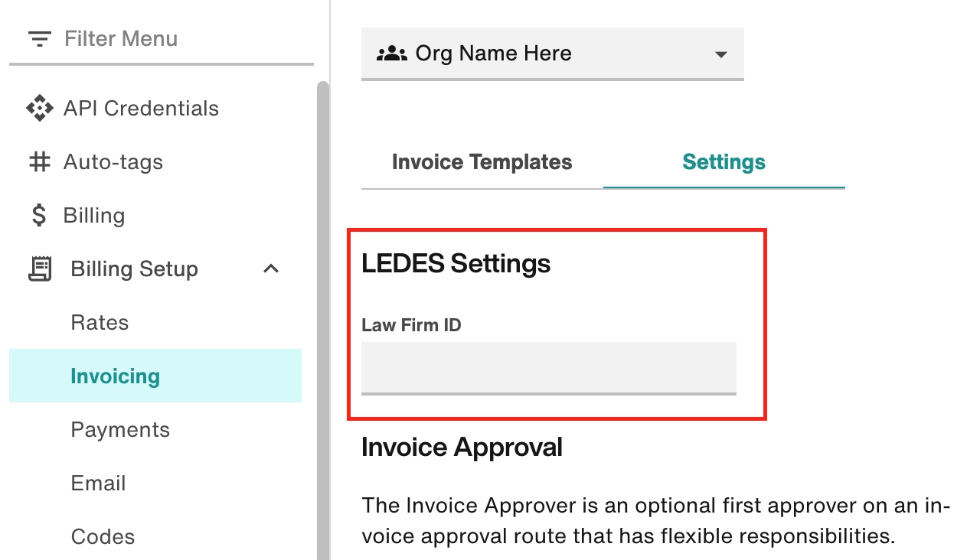Image resolution: width=980 pixels, height=560 pixels.
Task: Collapse the Billing Setup section
Action: tap(270, 269)
